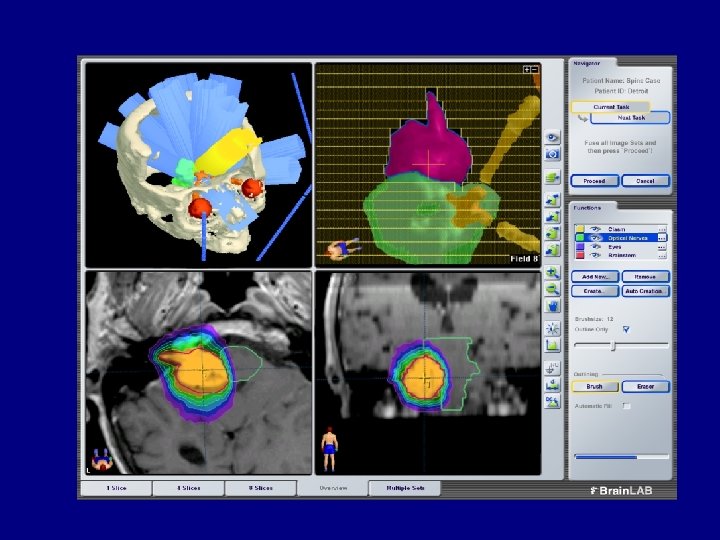
Task: Switch to the 8 Slices tab
Action: [x=260, y=488]
